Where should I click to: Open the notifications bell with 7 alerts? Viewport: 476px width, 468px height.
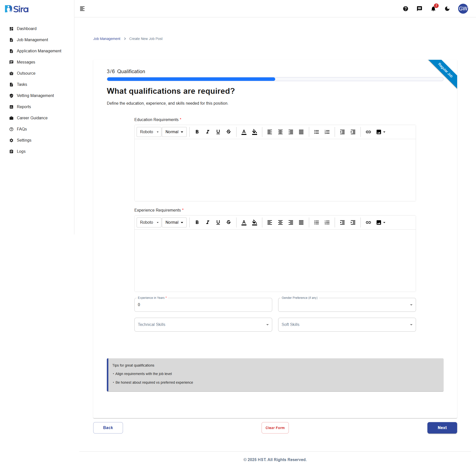pyautogui.click(x=433, y=9)
